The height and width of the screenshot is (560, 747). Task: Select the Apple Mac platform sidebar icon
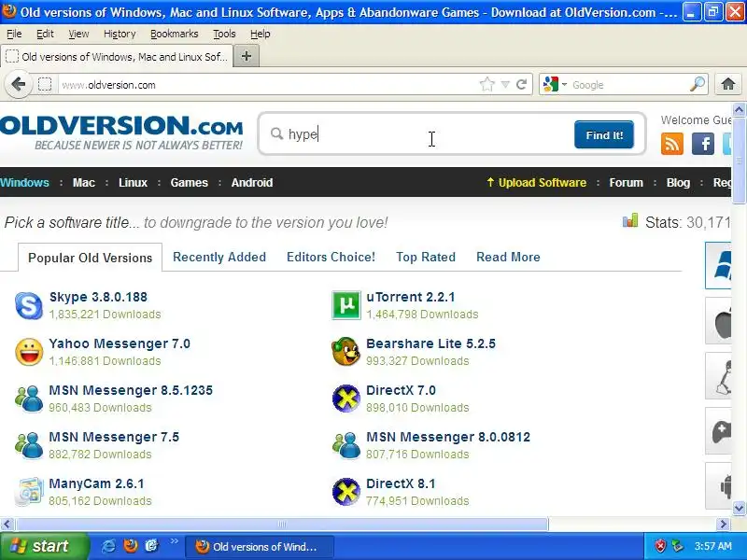tap(718, 320)
